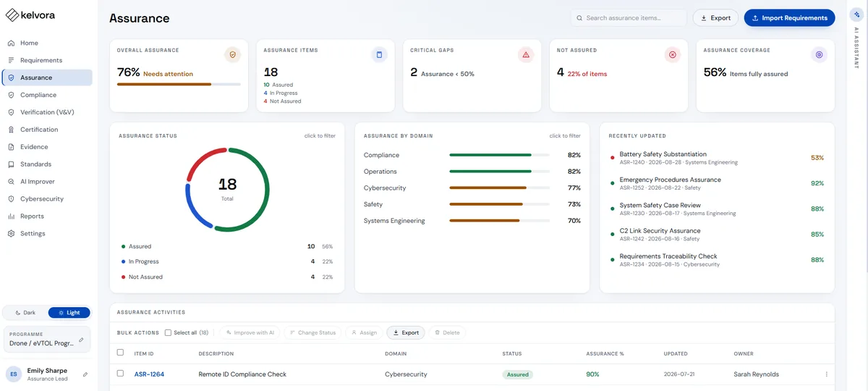Click the Status column header

pyautogui.click(x=512, y=354)
